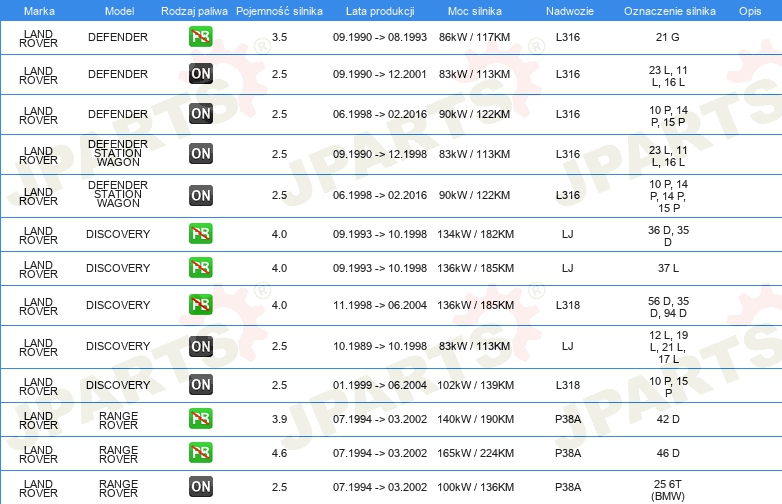This screenshot has width=782, height=504.
Task: Select production dates 09.1990 -> 12.2001
Action: click(380, 74)
